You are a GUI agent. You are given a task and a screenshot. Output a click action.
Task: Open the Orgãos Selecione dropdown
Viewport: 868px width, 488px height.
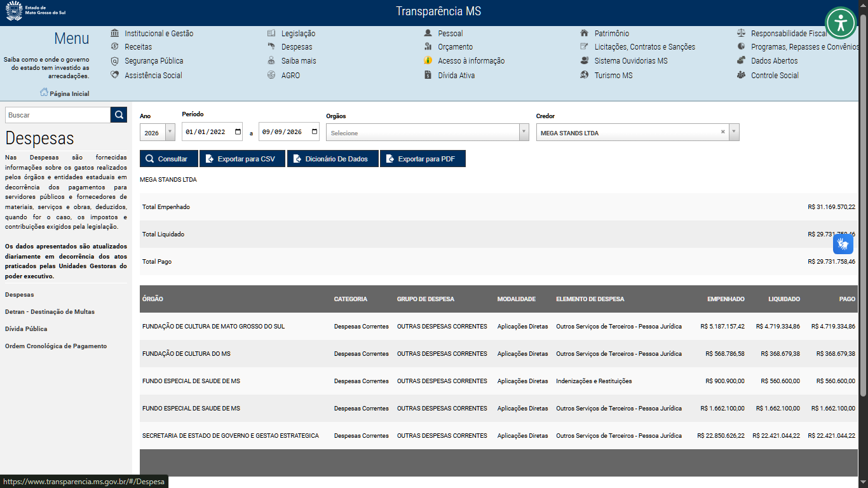(427, 132)
